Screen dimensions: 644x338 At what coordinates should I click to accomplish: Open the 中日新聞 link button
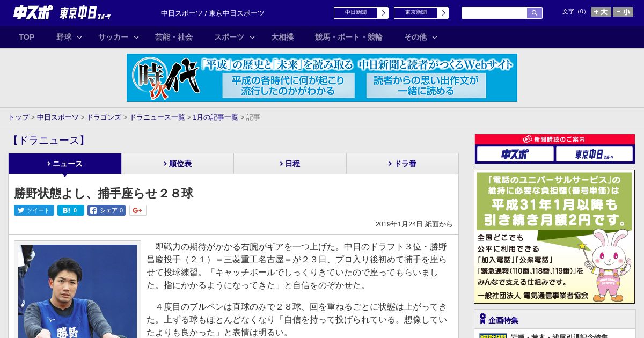pos(356,13)
